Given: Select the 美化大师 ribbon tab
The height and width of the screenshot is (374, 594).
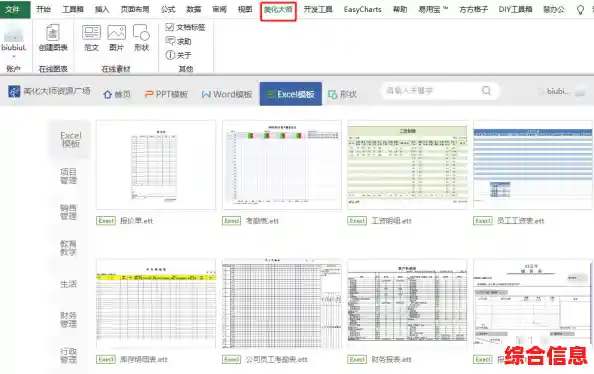Looking at the screenshot, I should (278, 10).
